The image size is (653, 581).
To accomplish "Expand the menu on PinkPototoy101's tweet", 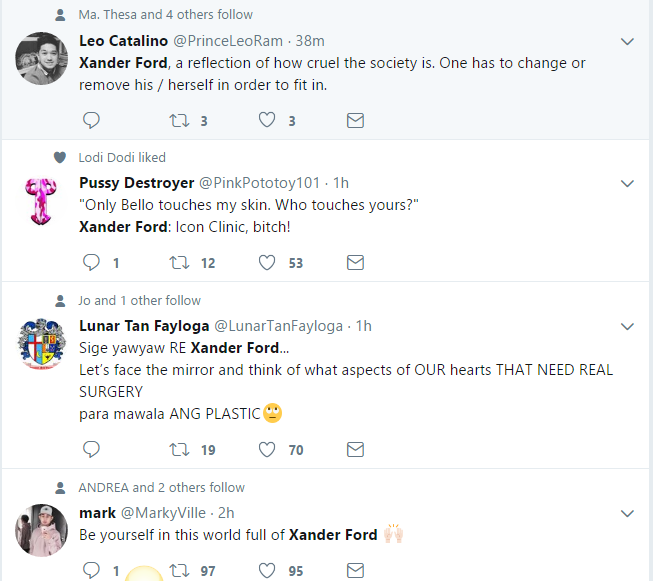I will 627,183.
